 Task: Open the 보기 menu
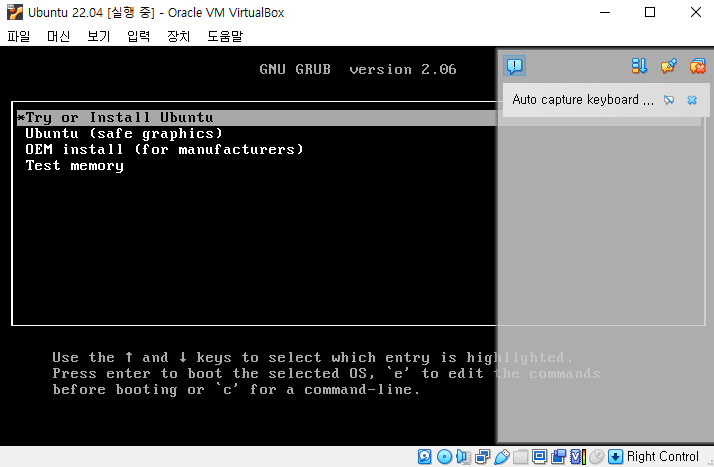(x=99, y=36)
